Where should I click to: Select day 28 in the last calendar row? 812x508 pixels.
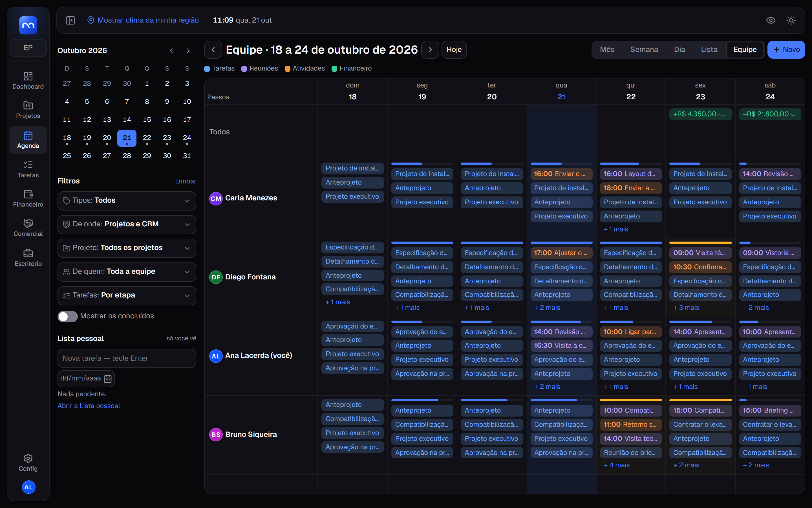[x=127, y=156]
